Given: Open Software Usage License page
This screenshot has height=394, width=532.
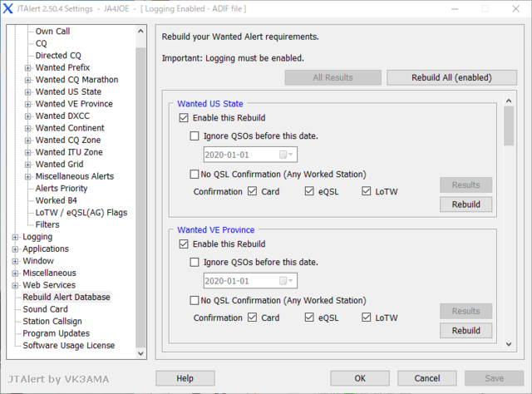Looking at the screenshot, I should [x=68, y=346].
